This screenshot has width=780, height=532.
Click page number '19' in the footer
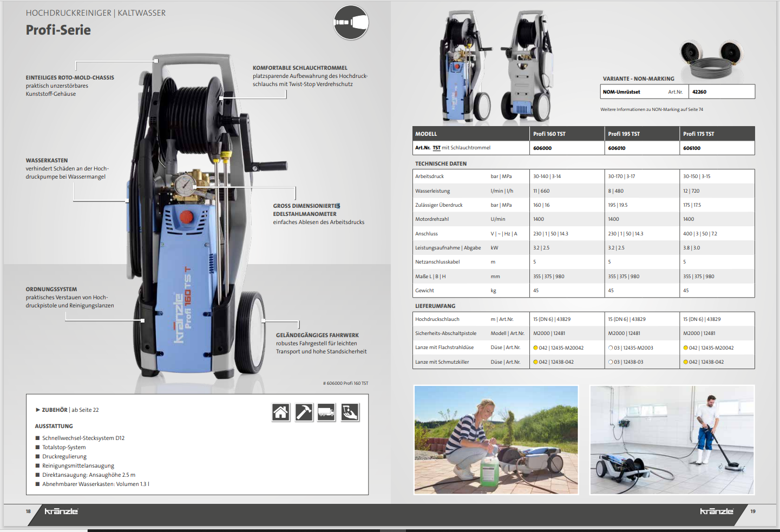[x=753, y=511]
